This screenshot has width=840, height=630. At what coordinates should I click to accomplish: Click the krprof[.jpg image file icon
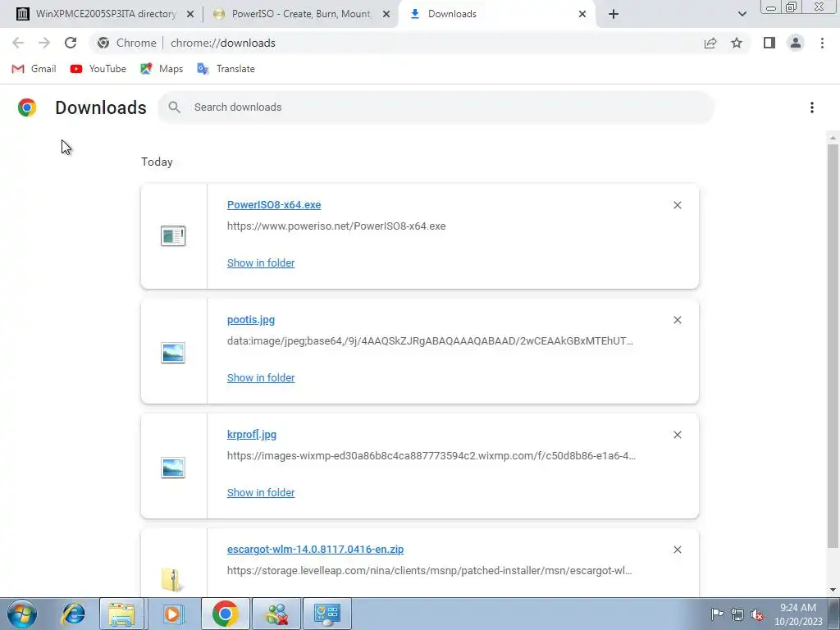pyautogui.click(x=173, y=468)
